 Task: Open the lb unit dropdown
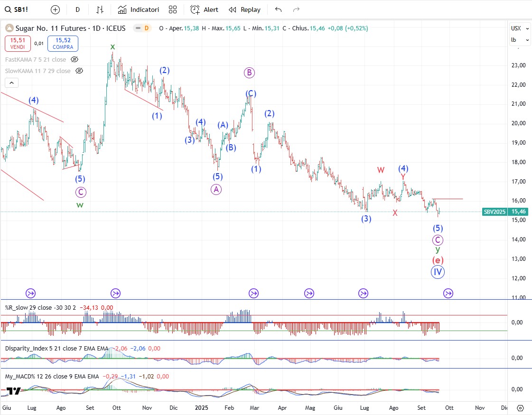pos(519,40)
